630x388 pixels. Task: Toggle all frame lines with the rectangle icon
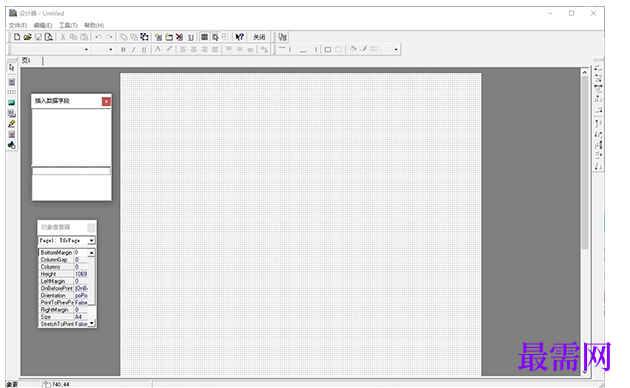click(328, 49)
